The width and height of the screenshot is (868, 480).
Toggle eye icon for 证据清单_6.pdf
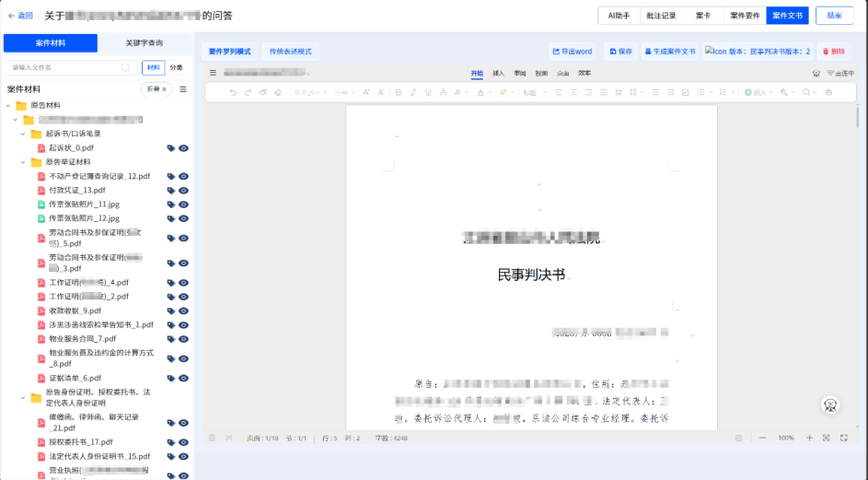coord(183,379)
